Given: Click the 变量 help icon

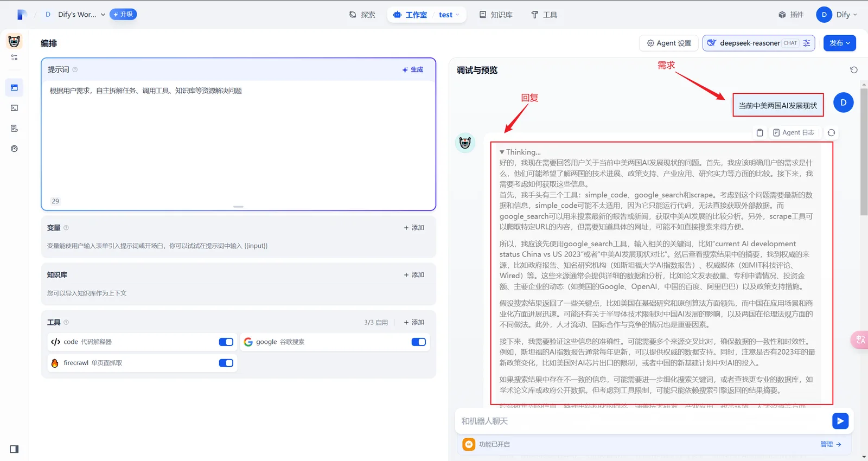Looking at the screenshot, I should click(x=66, y=228).
